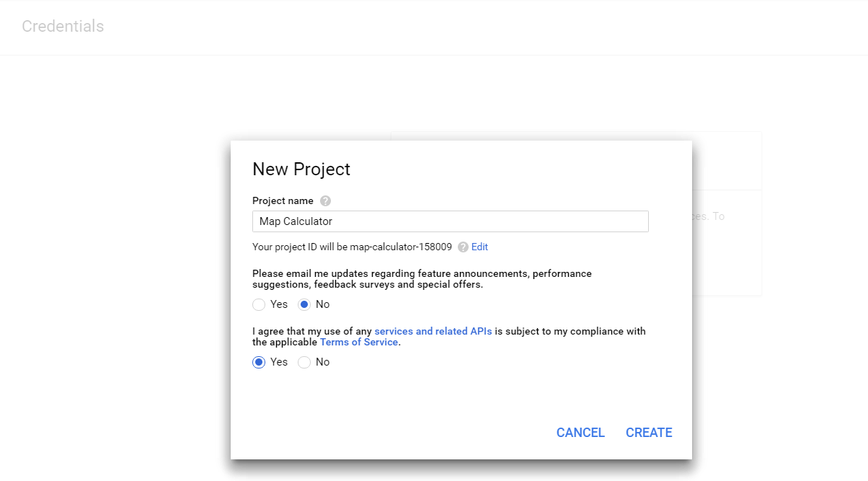
Task: Select Yes to agree to Terms of Service
Action: 259,362
